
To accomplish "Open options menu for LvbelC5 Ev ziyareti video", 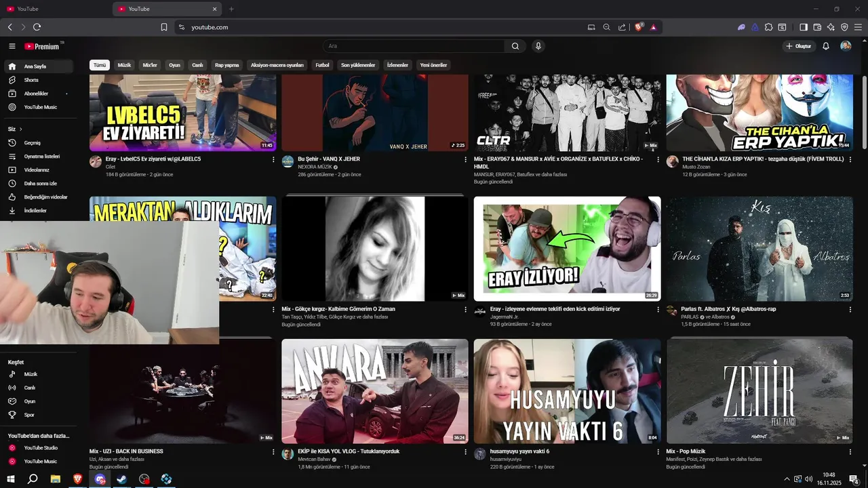I will (273, 159).
